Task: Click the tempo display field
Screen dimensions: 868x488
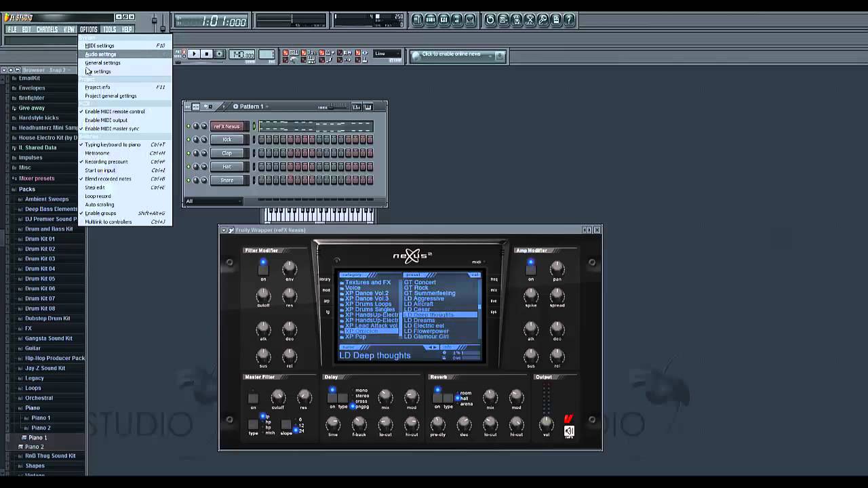Action: (x=241, y=55)
